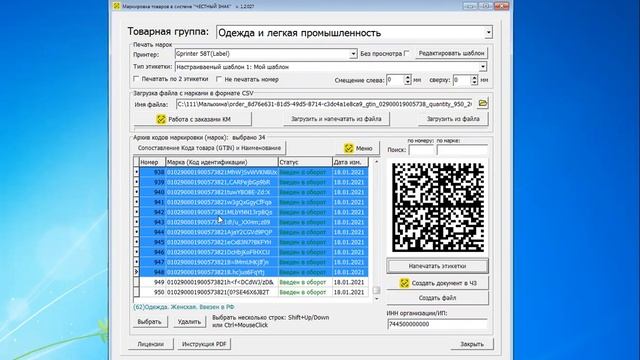Image resolution: width=640 pixels, height=360 pixels.
Task: Click the Дата изм. column header
Action: pos(350,162)
